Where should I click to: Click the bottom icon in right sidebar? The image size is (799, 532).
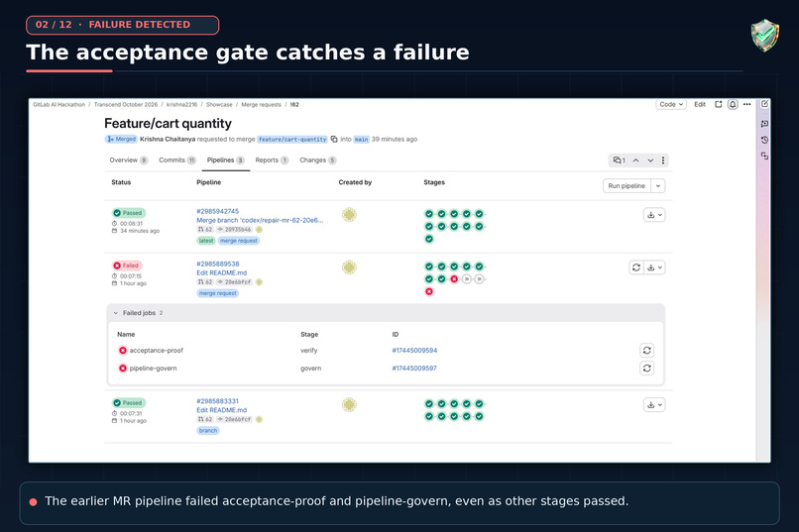coord(764,156)
